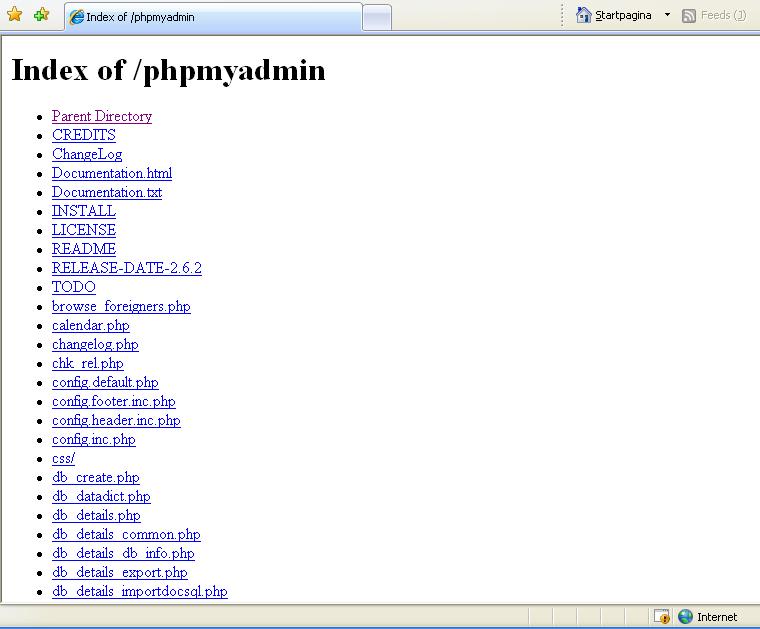Open db_details_common.php link

tap(126, 535)
